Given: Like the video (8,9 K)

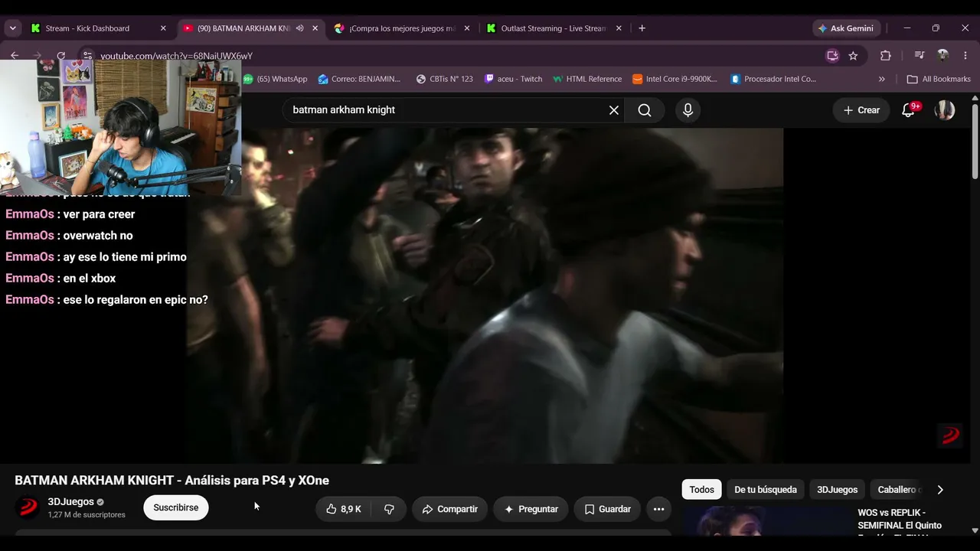Looking at the screenshot, I should [344, 509].
